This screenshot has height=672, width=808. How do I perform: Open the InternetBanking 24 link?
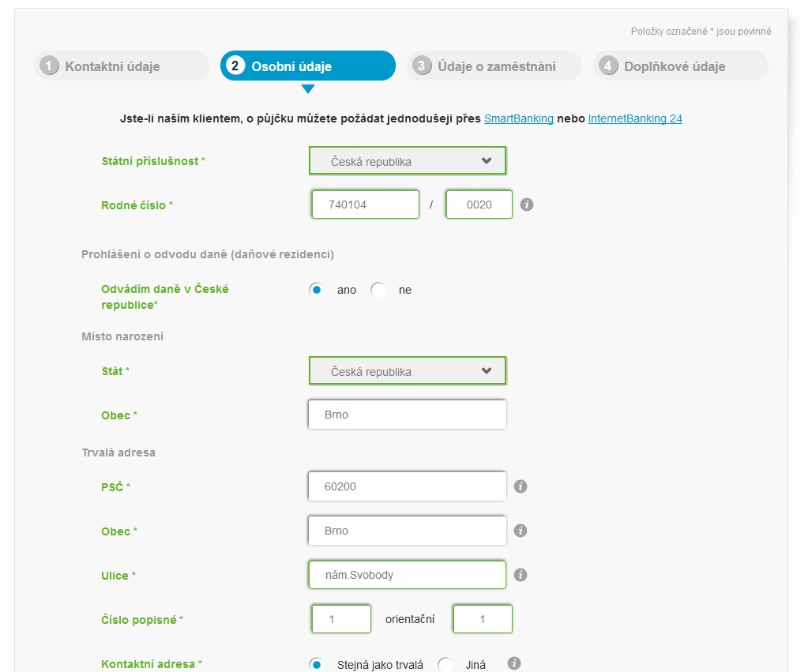click(635, 118)
